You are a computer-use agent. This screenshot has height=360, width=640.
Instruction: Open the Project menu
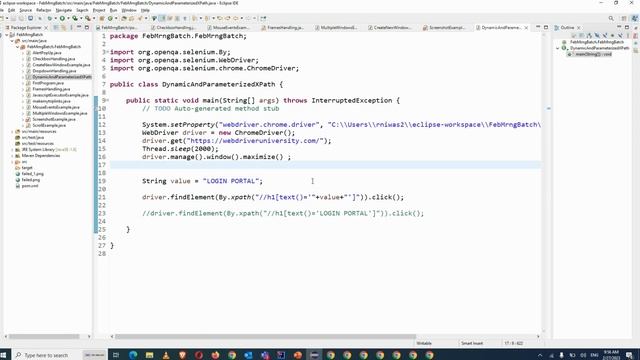99,10
